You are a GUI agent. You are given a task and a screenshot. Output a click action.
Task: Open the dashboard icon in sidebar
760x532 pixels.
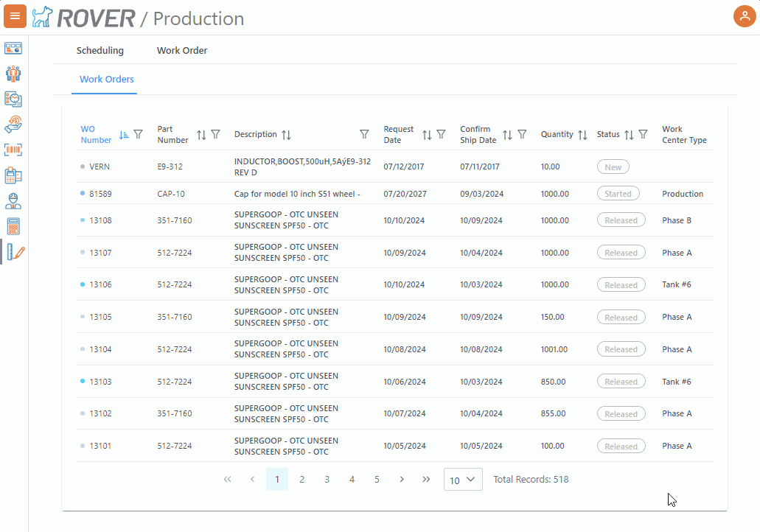point(13,49)
